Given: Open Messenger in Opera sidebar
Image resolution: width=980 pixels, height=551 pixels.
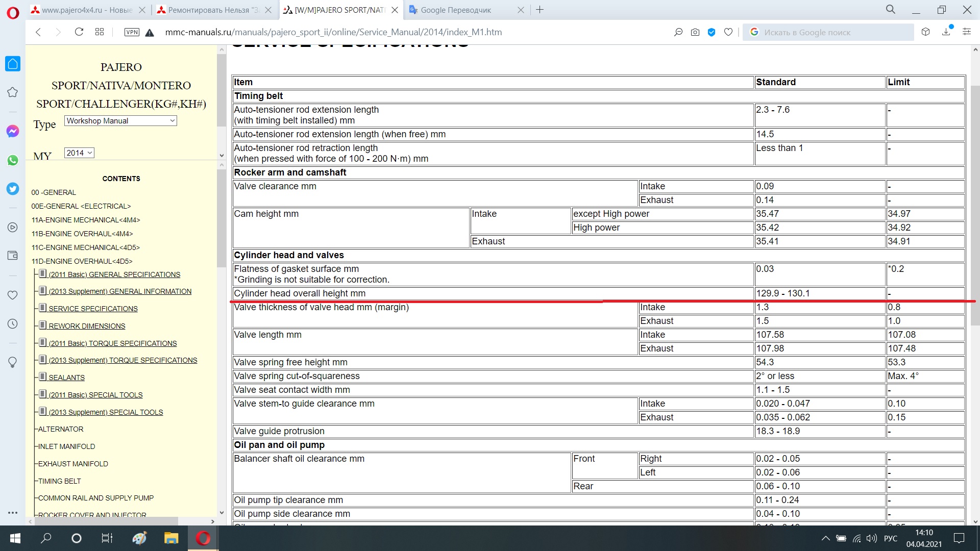Looking at the screenshot, I should click(x=13, y=131).
